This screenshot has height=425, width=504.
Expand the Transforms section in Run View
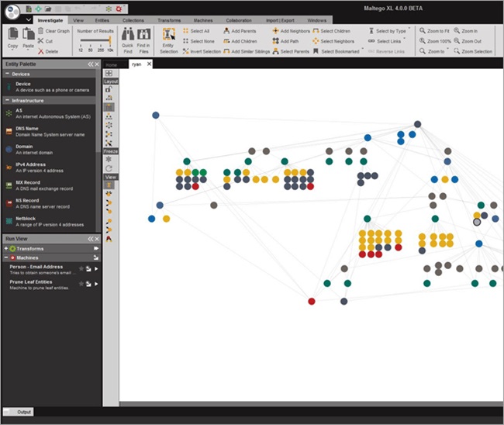point(5,248)
